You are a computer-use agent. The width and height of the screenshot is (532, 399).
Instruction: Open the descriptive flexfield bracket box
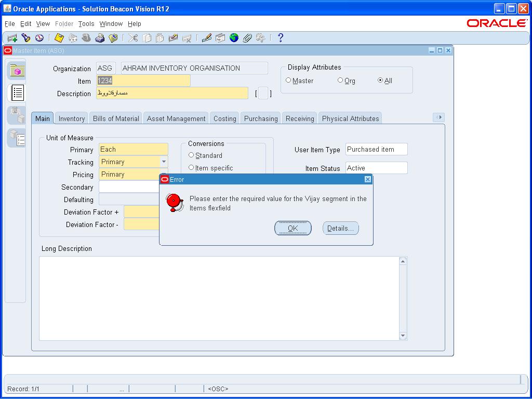coord(263,94)
